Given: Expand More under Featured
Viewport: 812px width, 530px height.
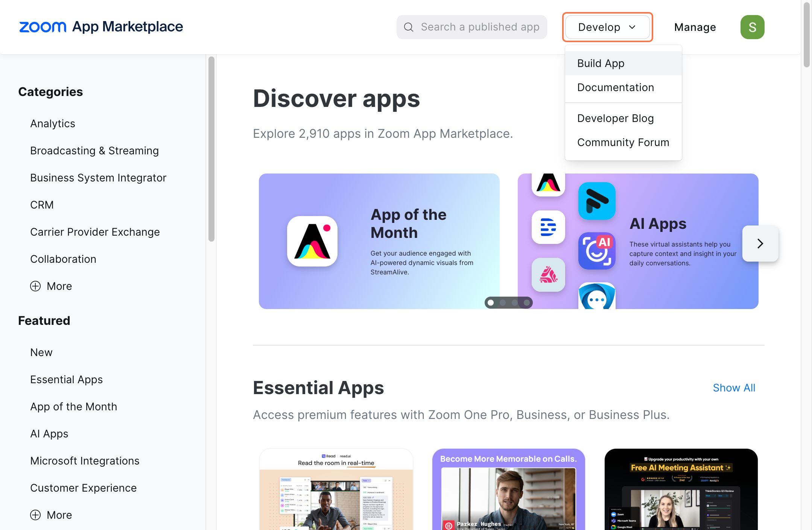Looking at the screenshot, I should [x=51, y=515].
